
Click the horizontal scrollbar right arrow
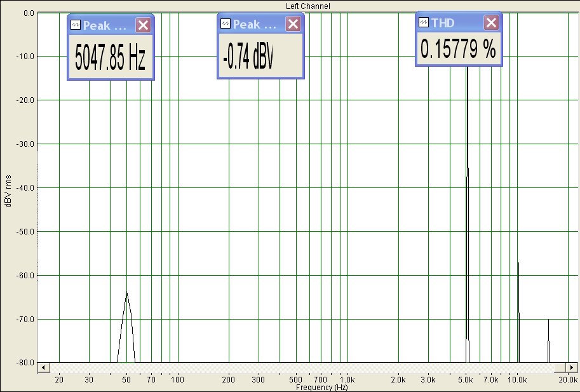pos(572,368)
